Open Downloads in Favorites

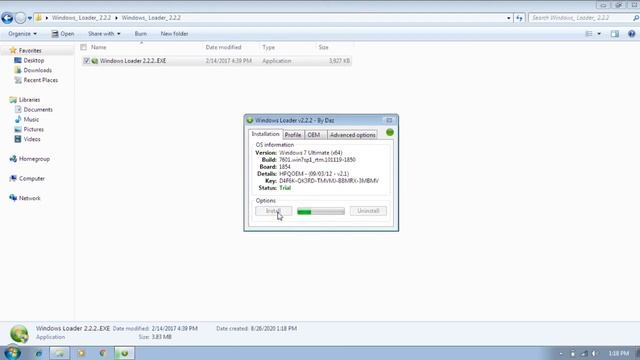[38, 70]
